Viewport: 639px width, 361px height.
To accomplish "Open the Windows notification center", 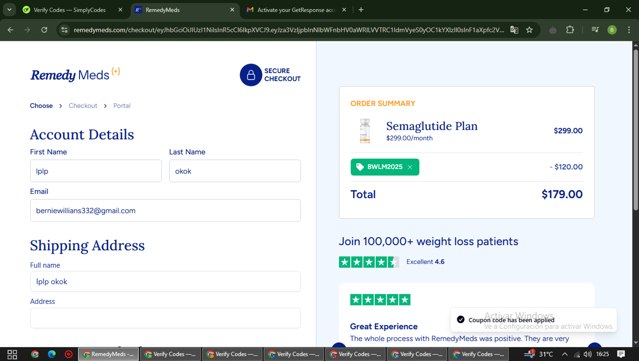I will (621, 354).
